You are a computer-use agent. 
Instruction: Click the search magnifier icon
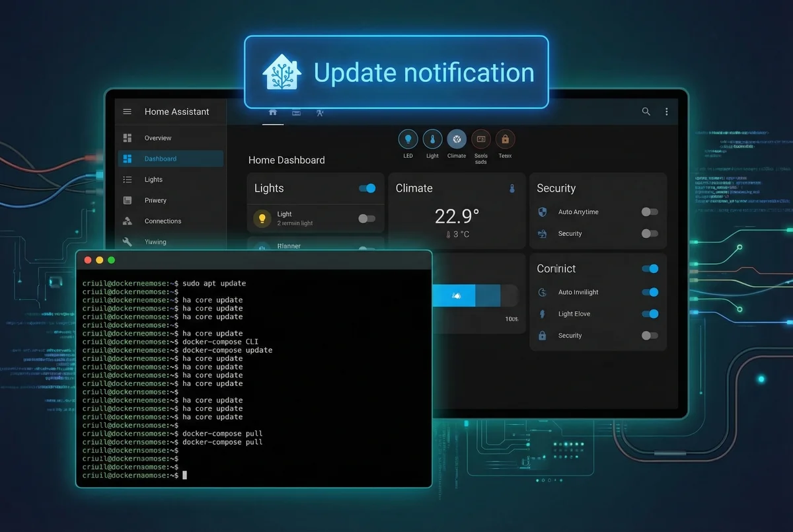point(646,112)
